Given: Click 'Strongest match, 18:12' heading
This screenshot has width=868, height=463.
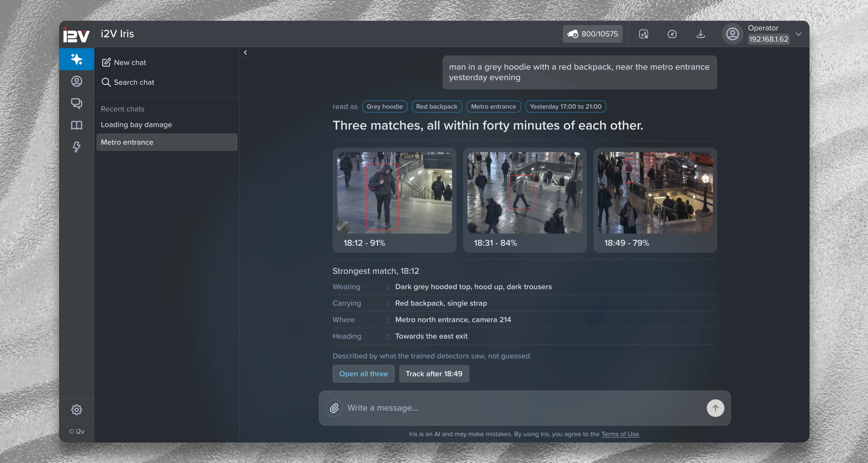Looking at the screenshot, I should click(x=376, y=271).
